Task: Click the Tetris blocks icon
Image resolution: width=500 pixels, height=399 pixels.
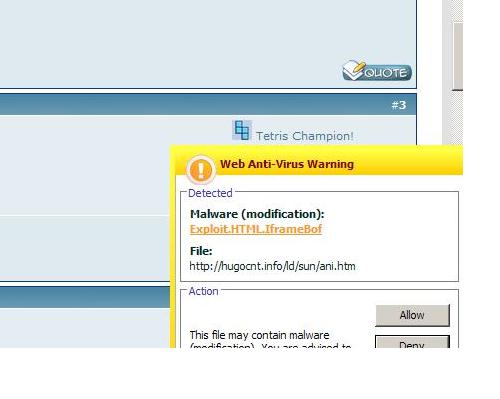Action: coord(242,130)
